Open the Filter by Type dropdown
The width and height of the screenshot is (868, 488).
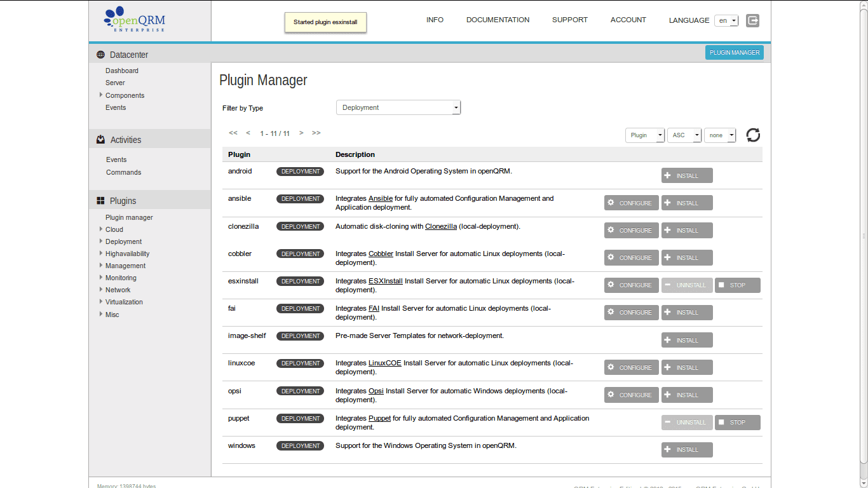click(x=398, y=107)
